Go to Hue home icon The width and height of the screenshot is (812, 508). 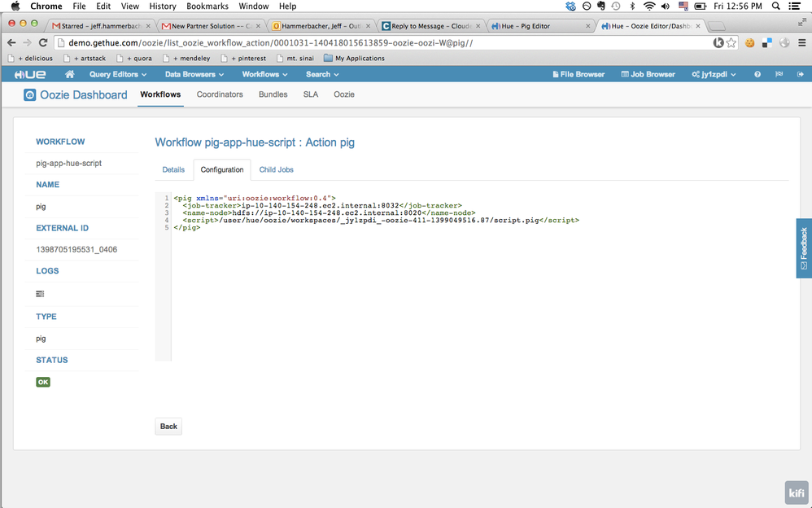click(x=69, y=74)
